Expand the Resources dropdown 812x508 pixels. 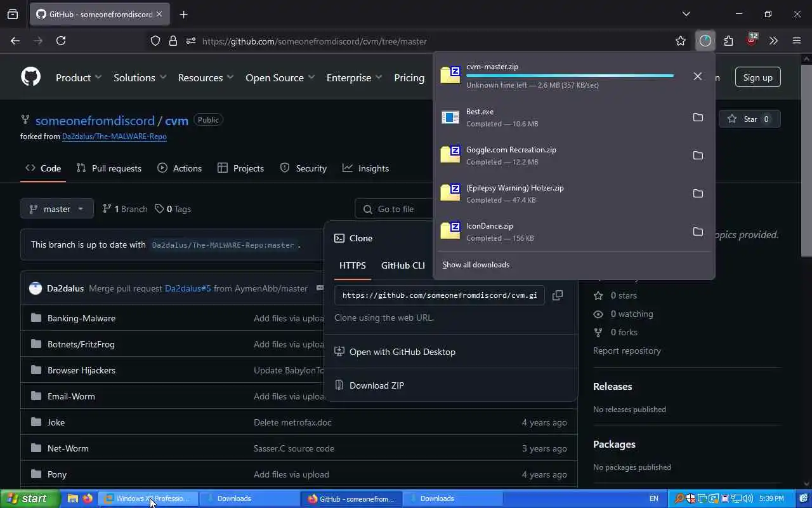pyautogui.click(x=206, y=77)
